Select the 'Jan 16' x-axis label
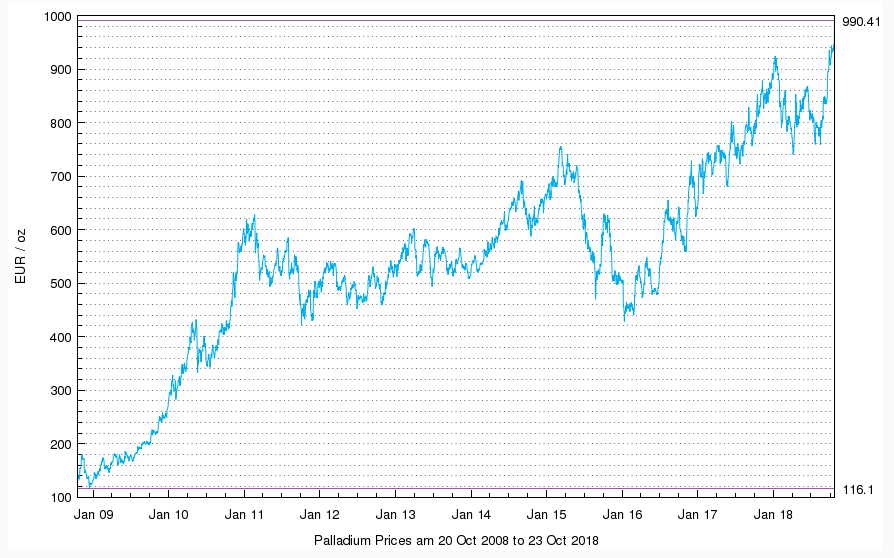Screen dimensions: 894x558 pos(622,516)
